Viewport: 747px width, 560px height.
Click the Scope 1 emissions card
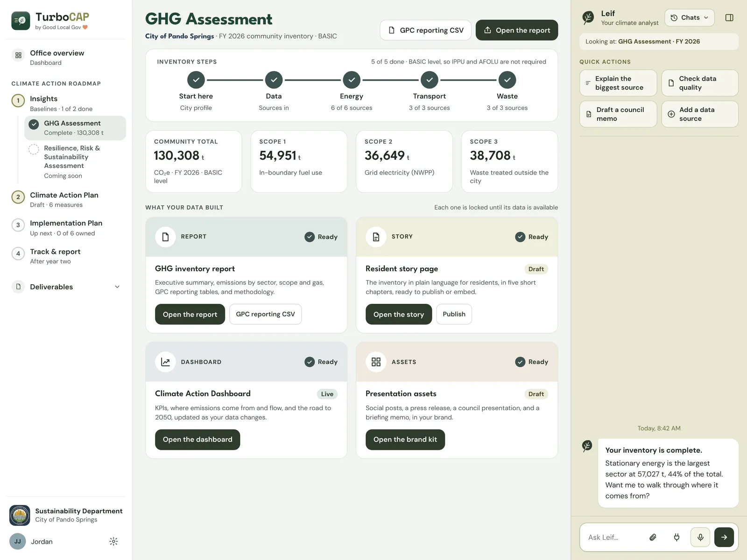[299, 161]
